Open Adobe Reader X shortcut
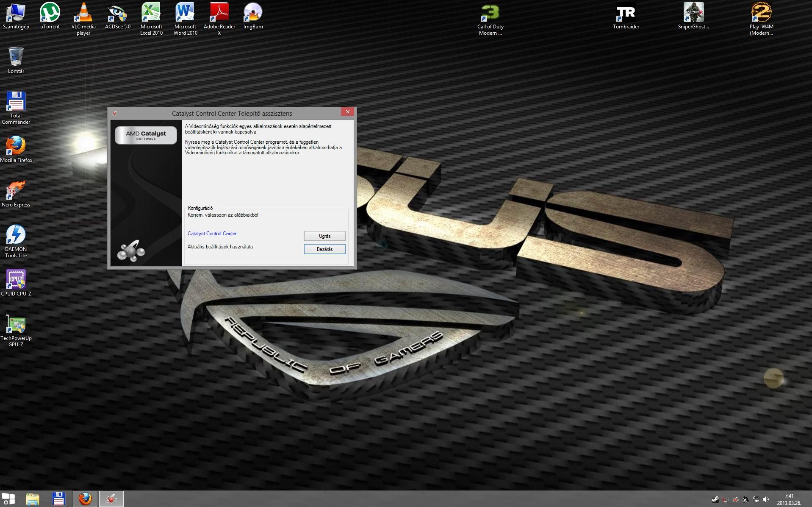812x507 pixels. pyautogui.click(x=219, y=19)
